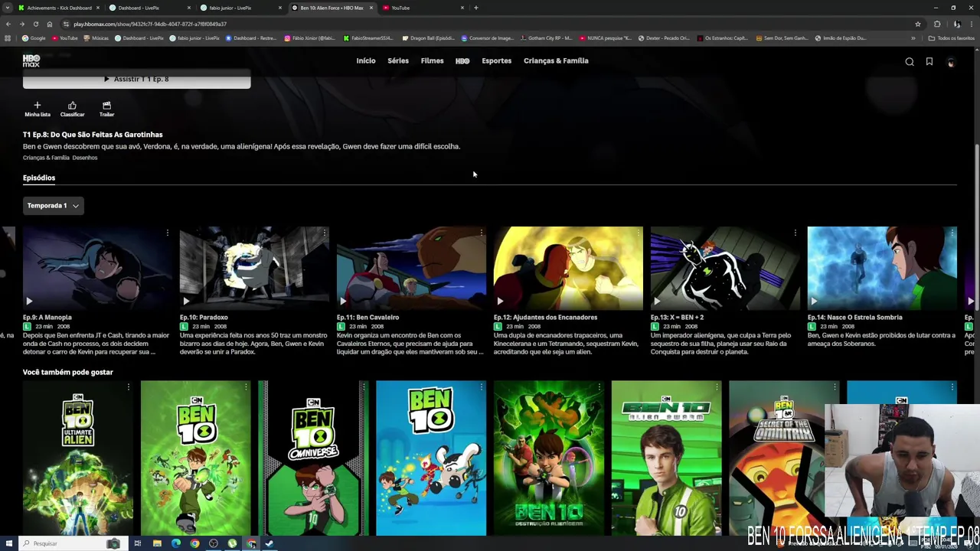Open the Ben 10 Omniverse poster
The height and width of the screenshot is (551, 980).
point(313,458)
